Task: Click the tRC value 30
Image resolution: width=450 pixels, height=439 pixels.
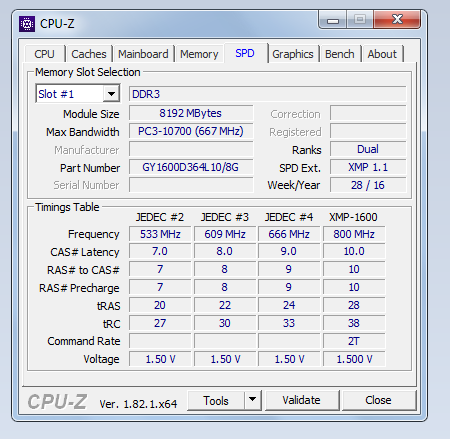Action: (225, 323)
